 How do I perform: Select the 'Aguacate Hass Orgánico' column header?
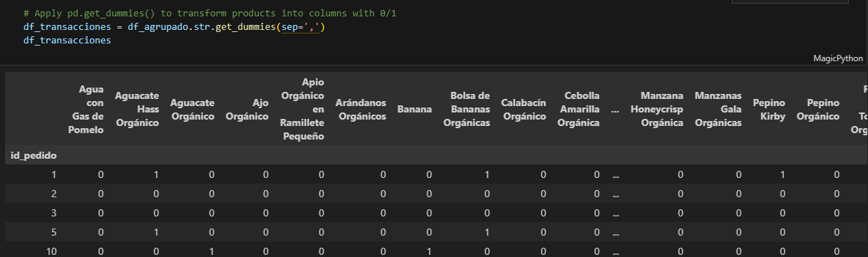tap(136, 110)
